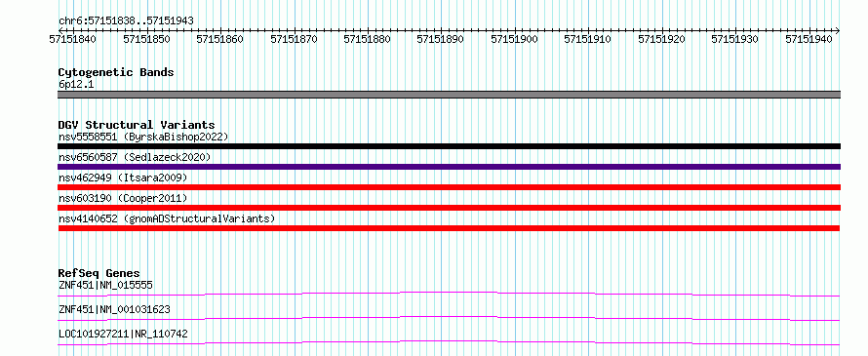
Task: Click the chr6:57151838..57151943 region label
Action: (126, 20)
